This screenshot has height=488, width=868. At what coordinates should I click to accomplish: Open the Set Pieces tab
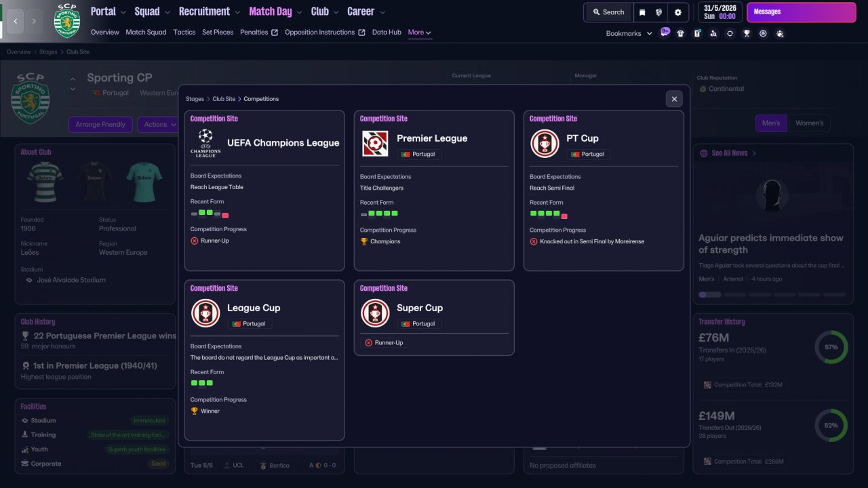coord(218,33)
